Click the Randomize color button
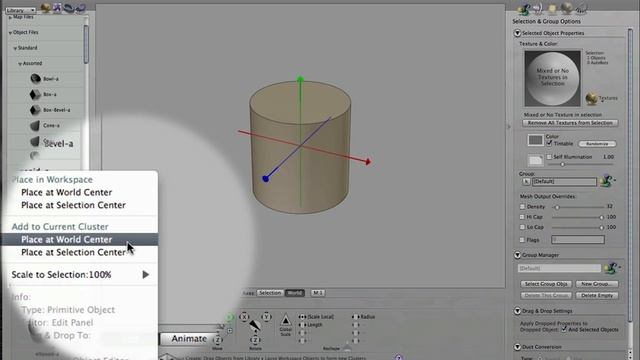Image resolution: width=640 pixels, height=360 pixels. click(597, 144)
